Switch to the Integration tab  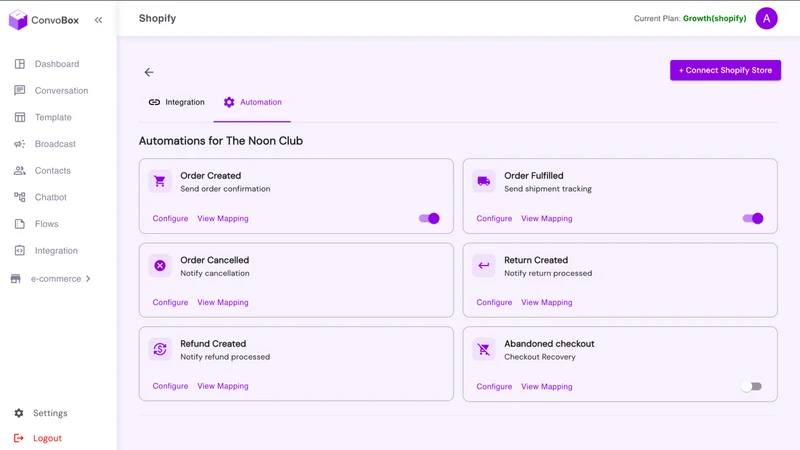click(176, 102)
